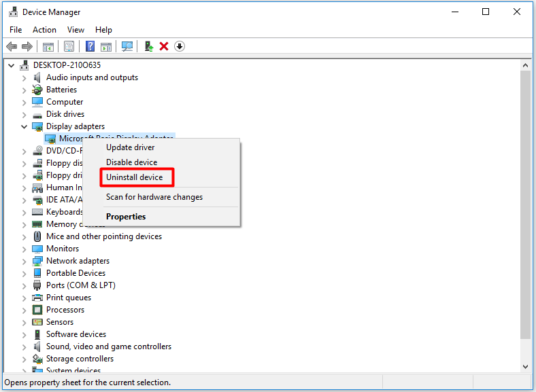Click the Portable Devices category icon
Viewport: 536px width, 392px height.
37,273
